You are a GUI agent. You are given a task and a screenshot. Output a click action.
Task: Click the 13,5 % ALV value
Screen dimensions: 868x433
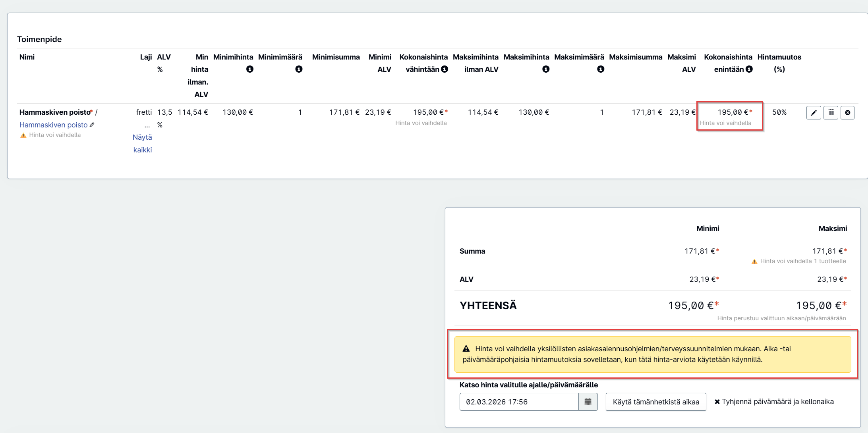click(164, 119)
